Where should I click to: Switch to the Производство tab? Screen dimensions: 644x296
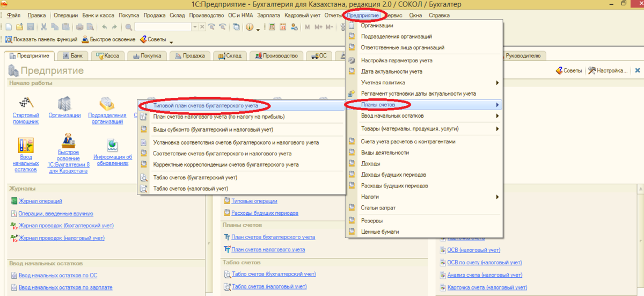pyautogui.click(x=277, y=55)
